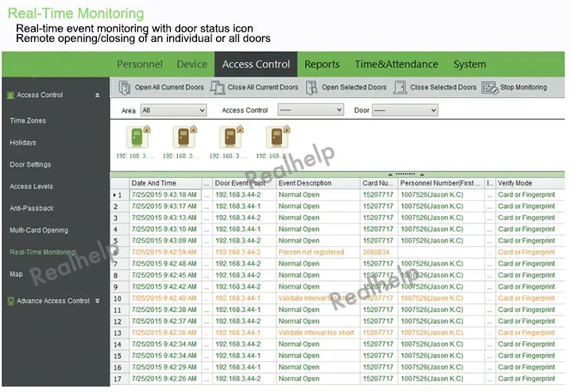Select the 7/25/2015 9:43:17 AM cell
Image resolution: width=572 pixels, height=392 pixels.
pyautogui.click(x=164, y=206)
